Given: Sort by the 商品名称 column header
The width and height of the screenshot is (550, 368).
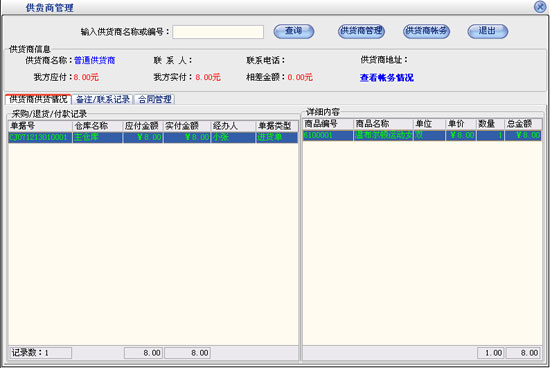Looking at the screenshot, I should click(x=383, y=124).
